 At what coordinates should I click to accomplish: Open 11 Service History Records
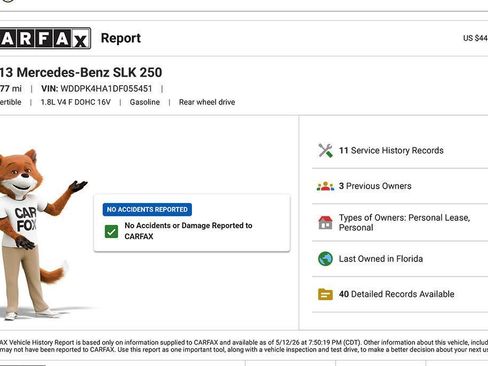(391, 151)
